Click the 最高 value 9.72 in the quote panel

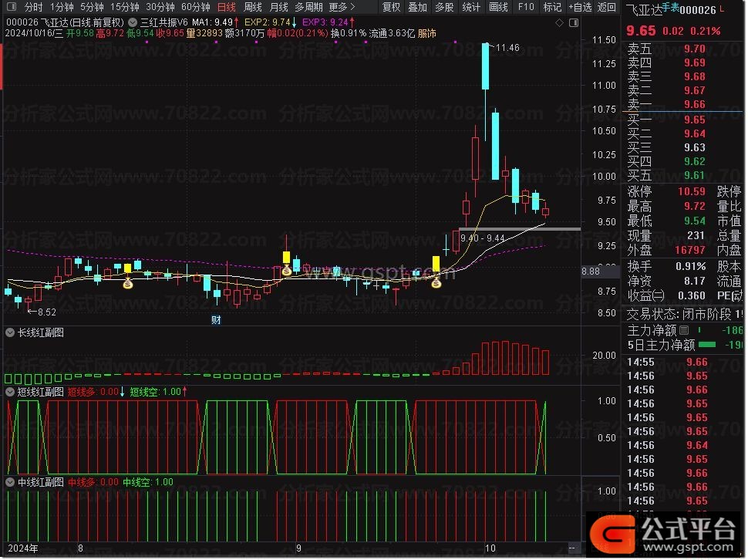pyautogui.click(x=695, y=206)
